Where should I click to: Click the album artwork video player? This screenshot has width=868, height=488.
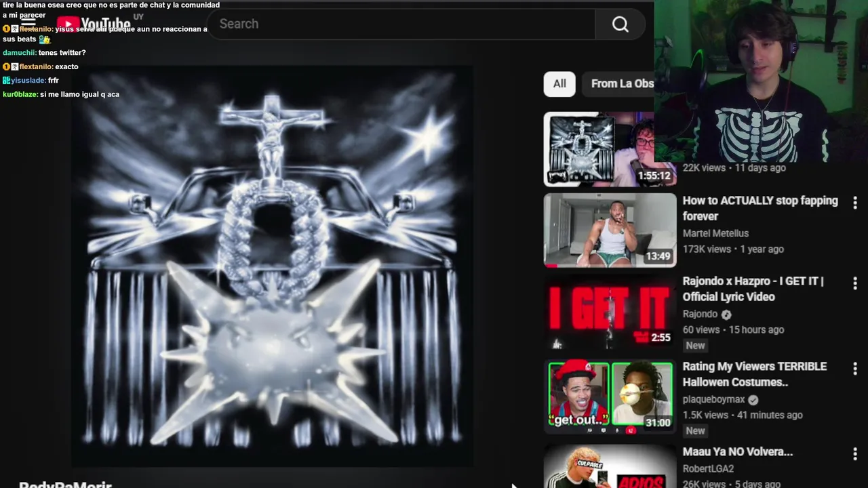point(273,266)
